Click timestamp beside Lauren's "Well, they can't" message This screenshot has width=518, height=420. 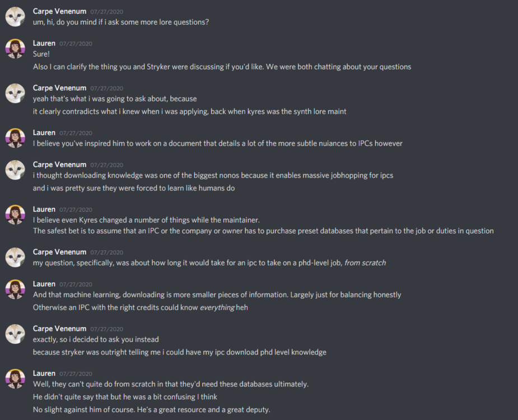76,374
